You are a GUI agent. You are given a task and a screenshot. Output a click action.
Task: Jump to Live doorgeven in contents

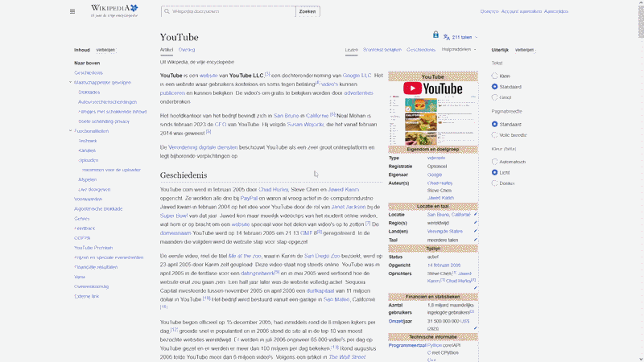(94, 190)
